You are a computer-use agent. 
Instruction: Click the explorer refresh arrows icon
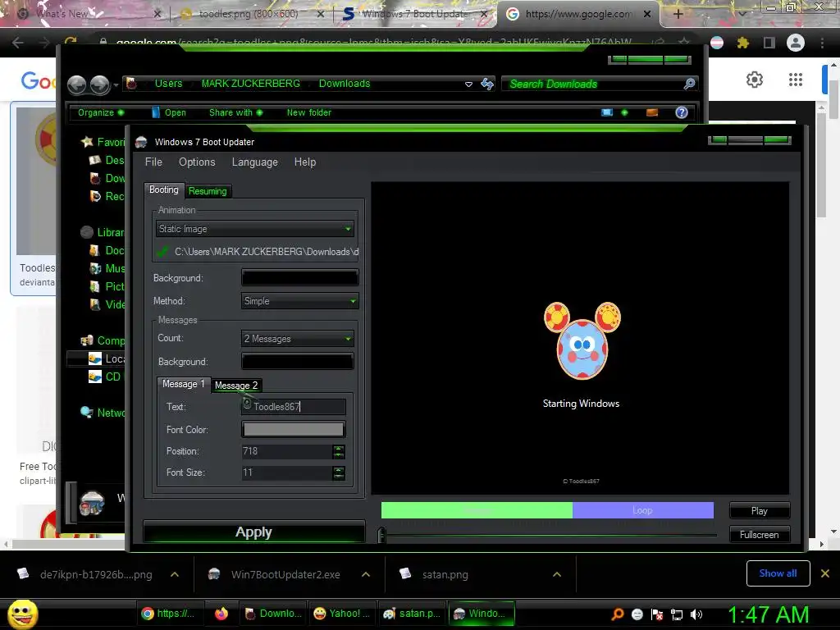pyautogui.click(x=487, y=84)
